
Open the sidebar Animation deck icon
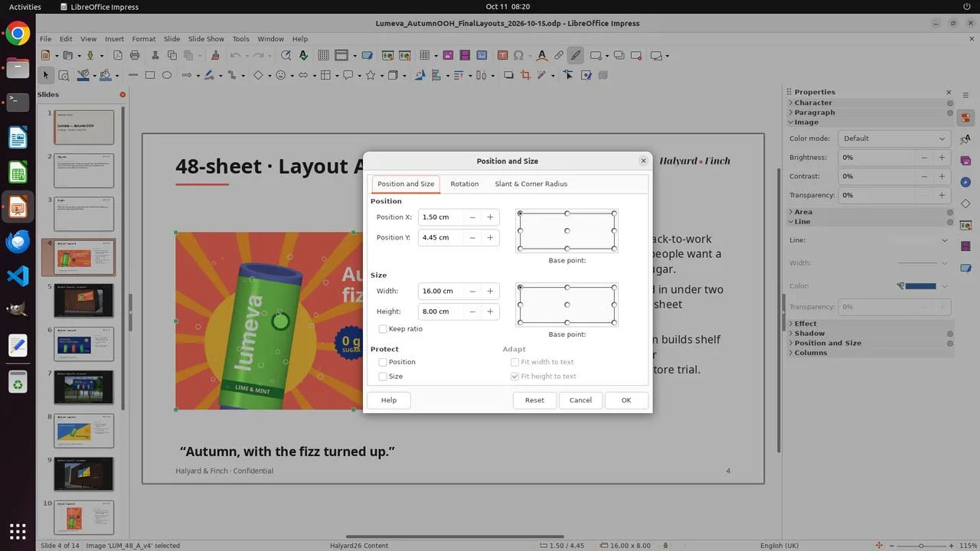965,246
